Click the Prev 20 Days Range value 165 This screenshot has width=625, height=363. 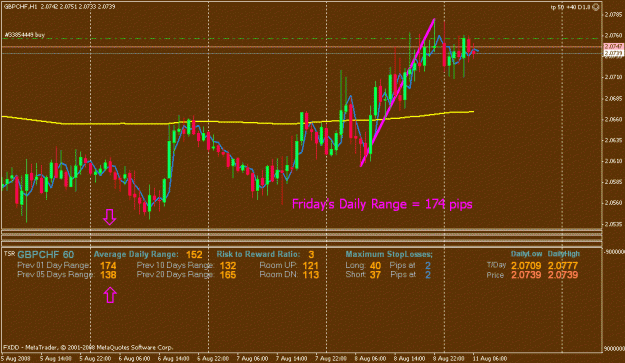(228, 275)
